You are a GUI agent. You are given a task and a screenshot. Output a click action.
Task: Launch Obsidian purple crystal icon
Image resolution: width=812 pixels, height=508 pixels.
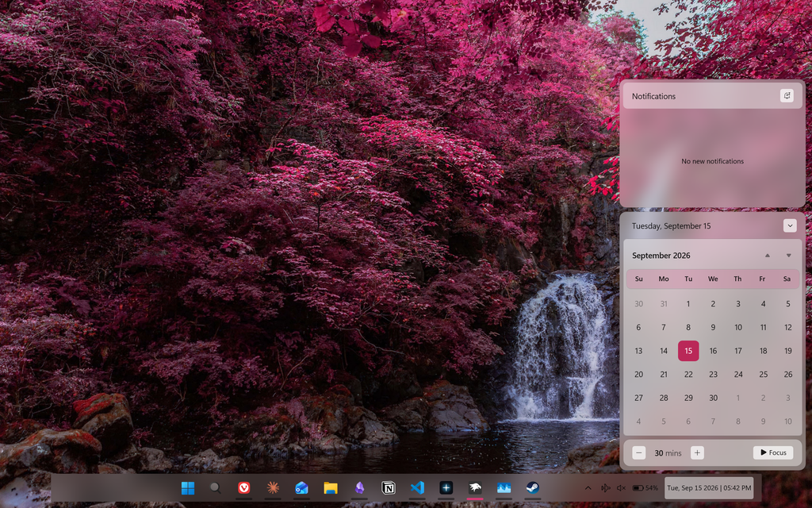pos(359,488)
